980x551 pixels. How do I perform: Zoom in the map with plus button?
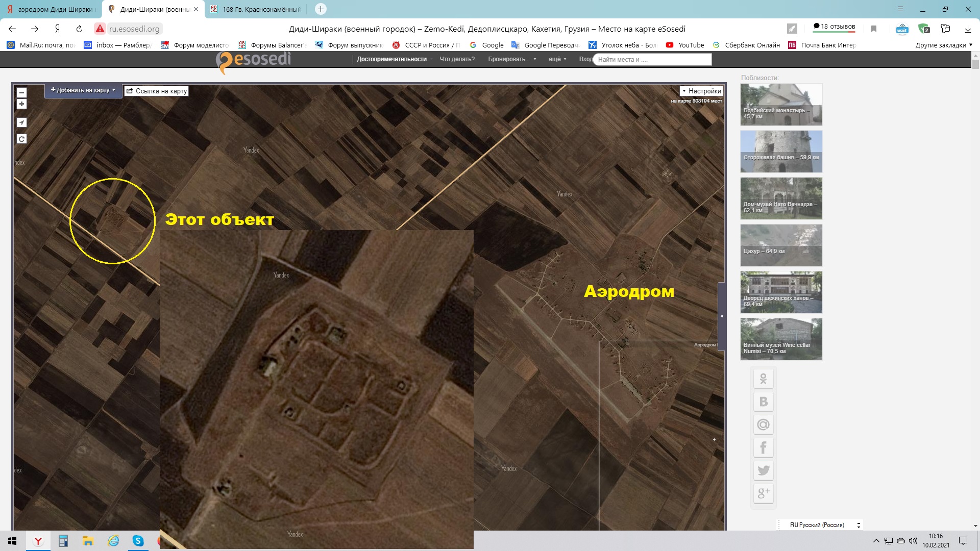point(21,104)
